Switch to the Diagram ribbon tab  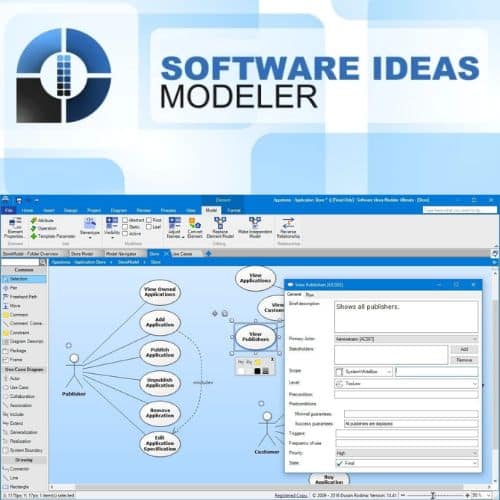coord(119,210)
